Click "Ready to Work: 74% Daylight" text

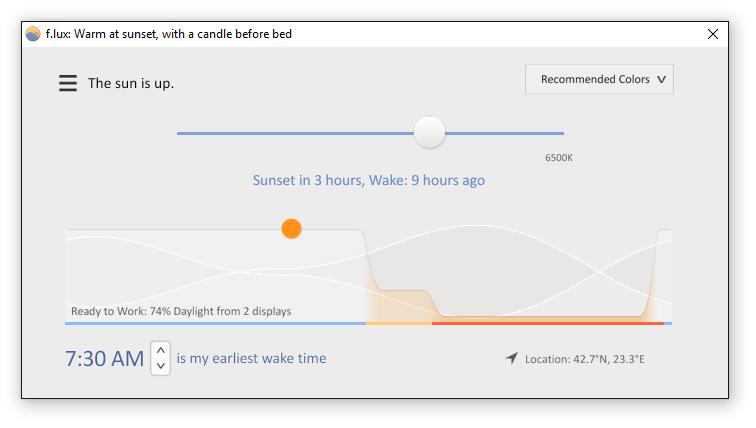click(181, 311)
